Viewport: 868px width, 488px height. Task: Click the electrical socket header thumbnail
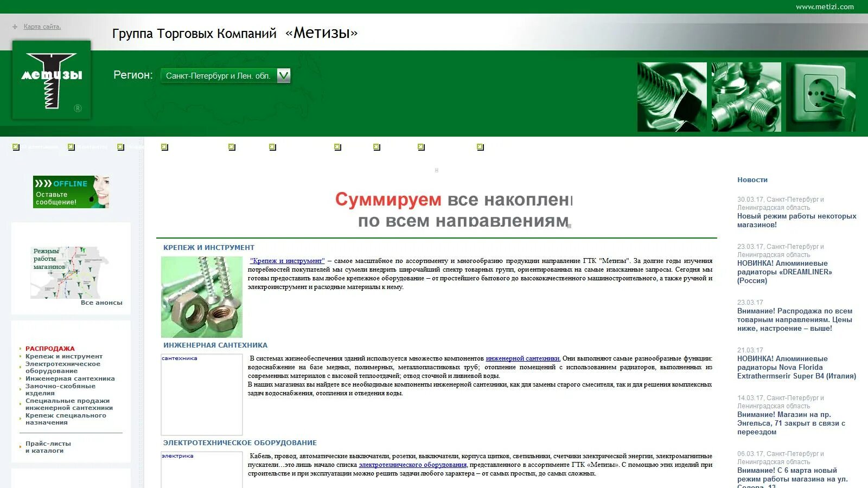point(821,97)
